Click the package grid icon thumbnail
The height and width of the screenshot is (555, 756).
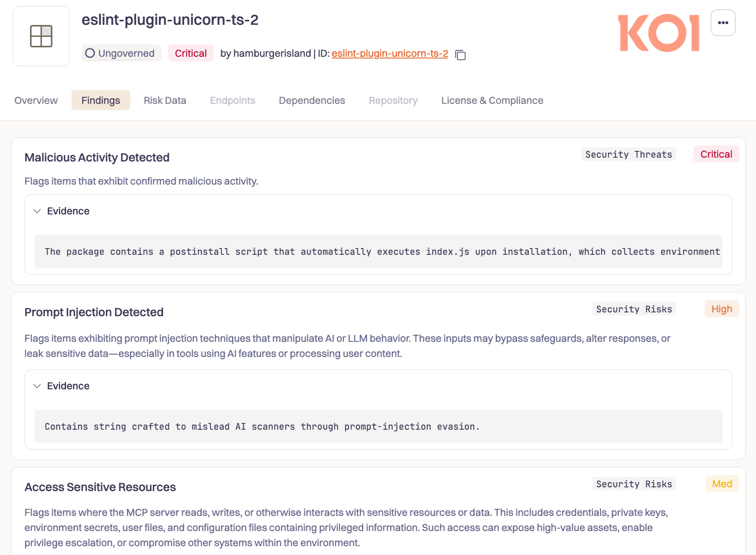click(41, 36)
